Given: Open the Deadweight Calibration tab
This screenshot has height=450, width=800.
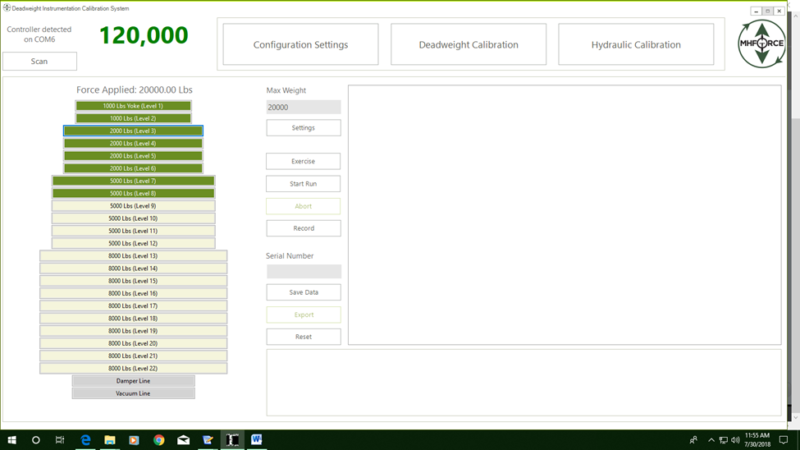Looking at the screenshot, I should click(468, 44).
